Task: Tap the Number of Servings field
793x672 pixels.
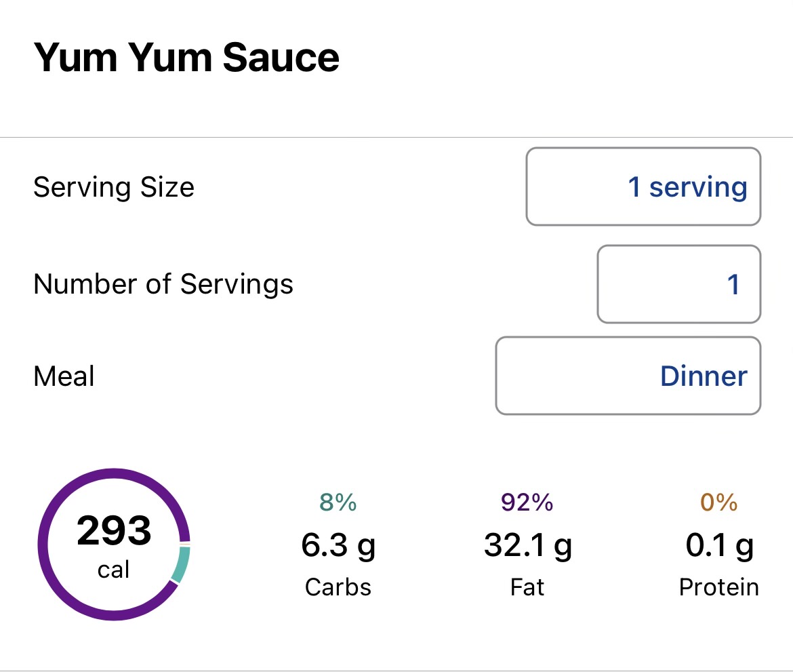Action: coord(678,284)
